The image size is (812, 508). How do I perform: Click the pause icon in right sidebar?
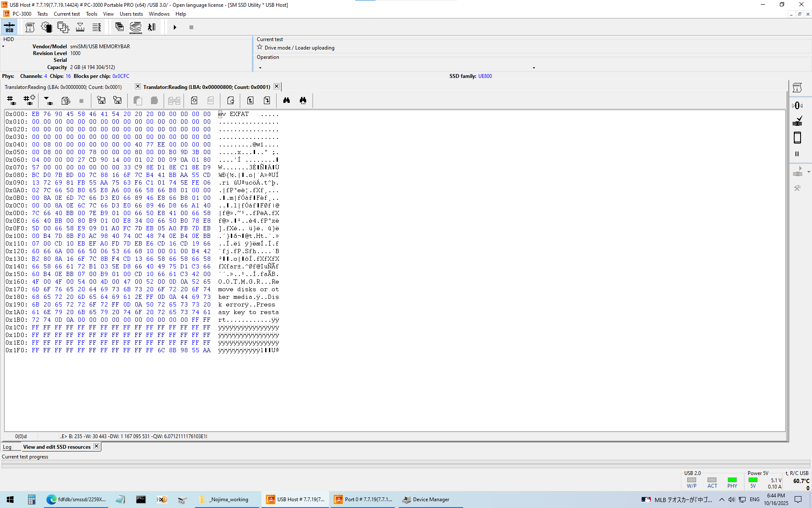pos(797,154)
